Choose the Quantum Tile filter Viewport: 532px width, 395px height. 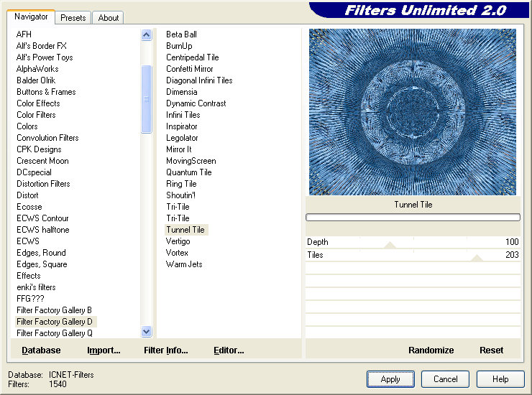tap(188, 172)
